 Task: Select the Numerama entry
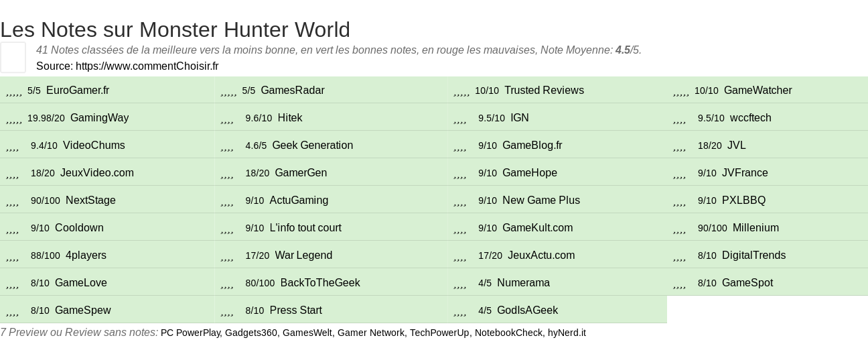(x=524, y=283)
